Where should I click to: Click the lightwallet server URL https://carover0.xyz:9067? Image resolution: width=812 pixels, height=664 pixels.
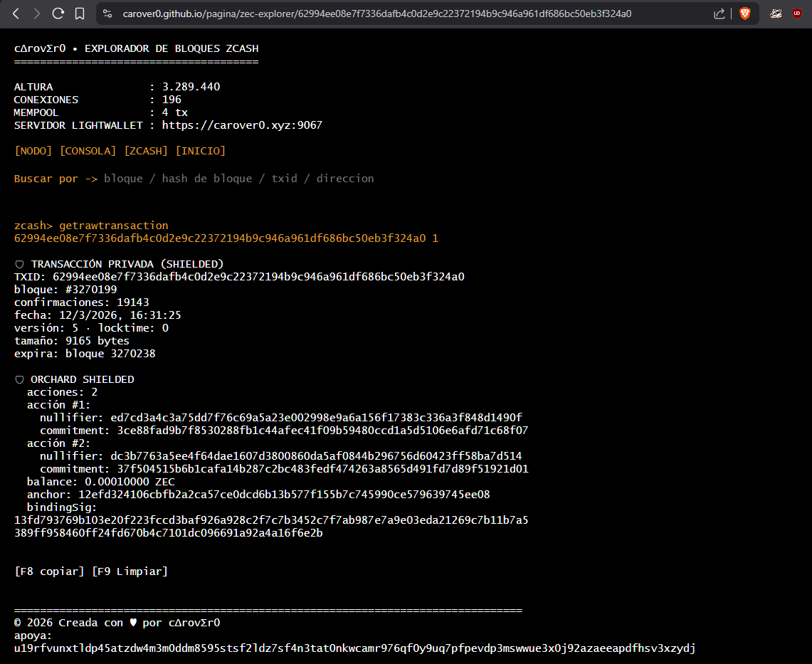(242, 125)
